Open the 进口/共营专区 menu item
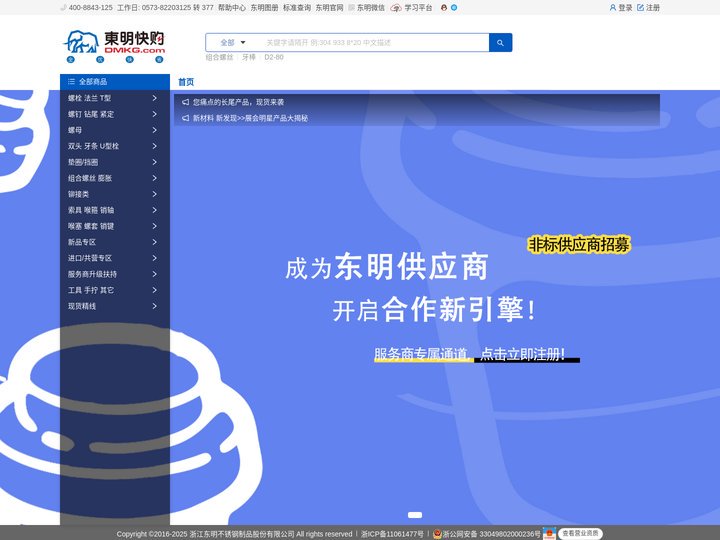720x540 pixels. click(115, 258)
